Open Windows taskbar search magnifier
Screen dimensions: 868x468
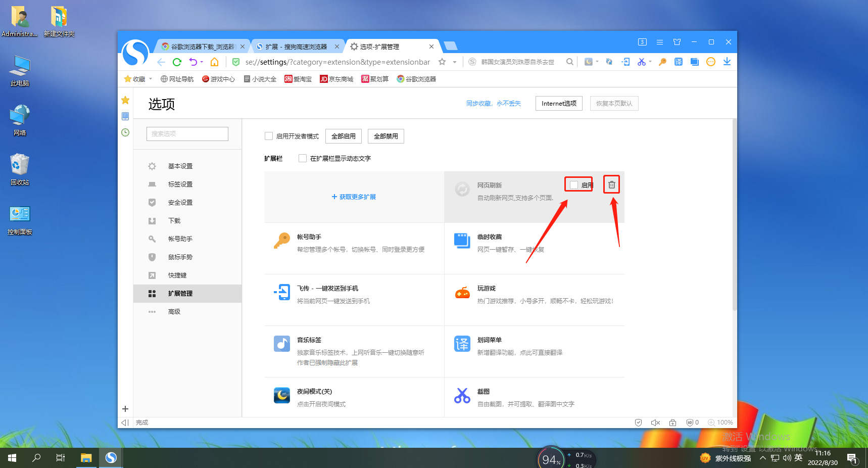36,458
